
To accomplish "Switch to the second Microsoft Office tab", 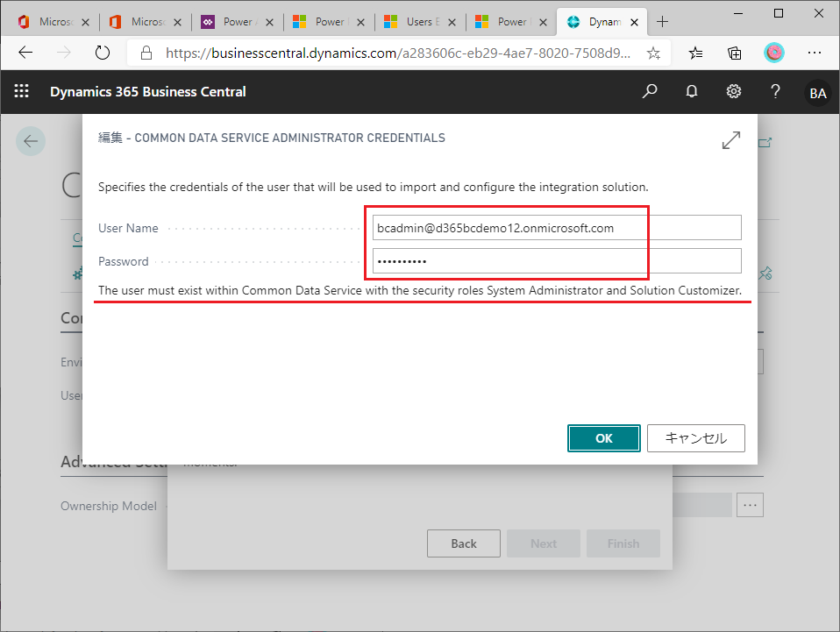I will coord(145,22).
